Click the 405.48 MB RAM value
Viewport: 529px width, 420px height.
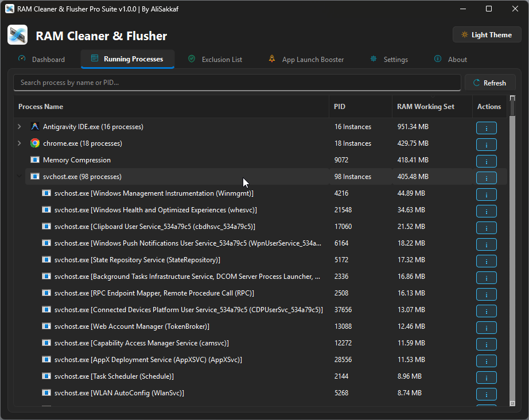[x=413, y=177]
